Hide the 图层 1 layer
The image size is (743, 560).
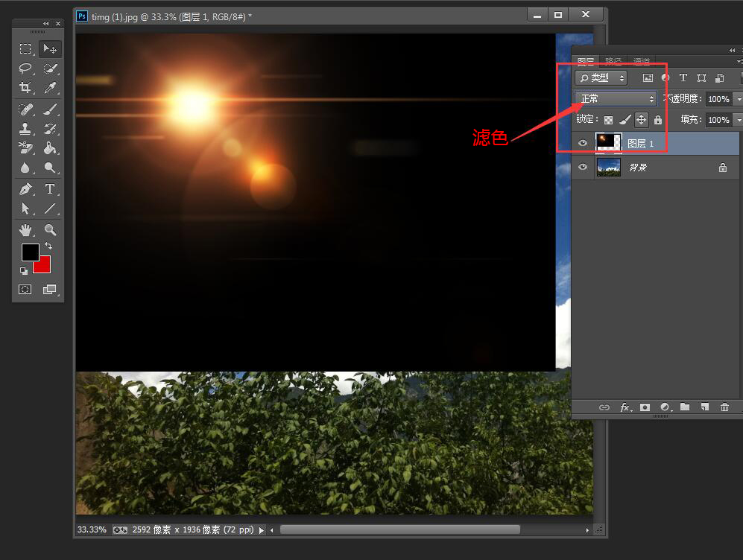[583, 143]
